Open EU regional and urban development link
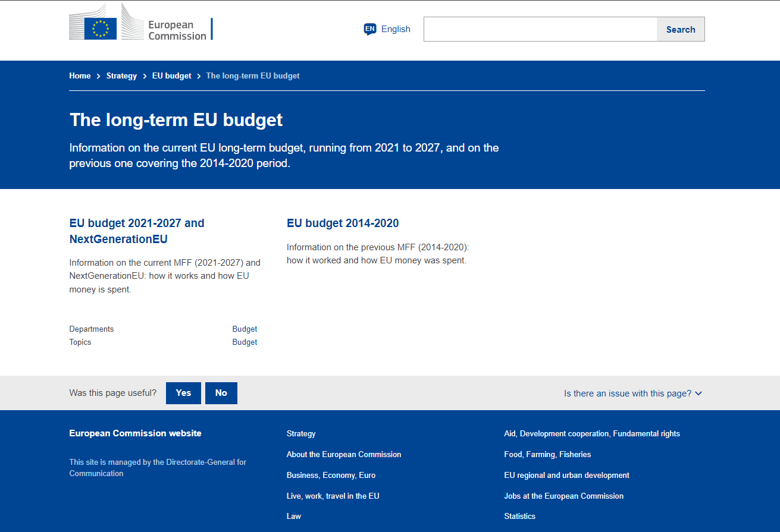The image size is (780, 532). 566,476
